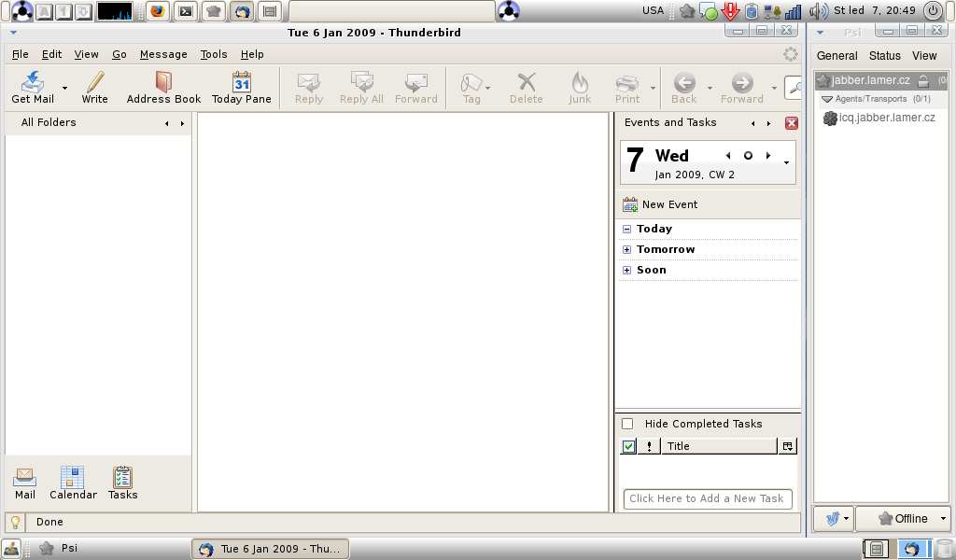
Task: Click the navigation Forward arrow beside Back
Action: (742, 82)
